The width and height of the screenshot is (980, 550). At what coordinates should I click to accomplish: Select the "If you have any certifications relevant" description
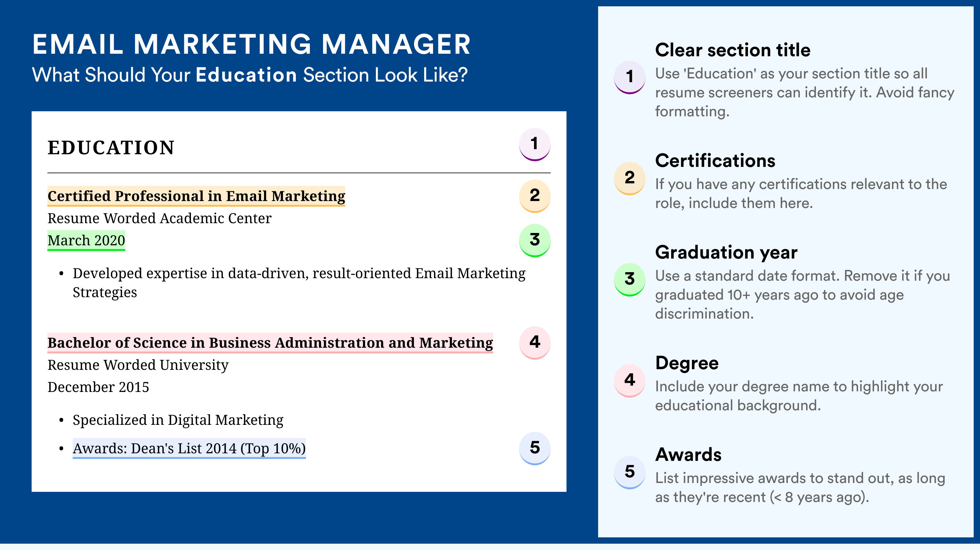click(801, 193)
